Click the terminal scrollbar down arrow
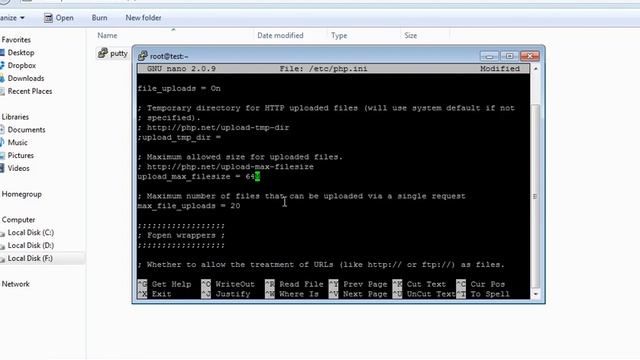Screen dimensions: 640x360 pyautogui.click(x=536, y=294)
